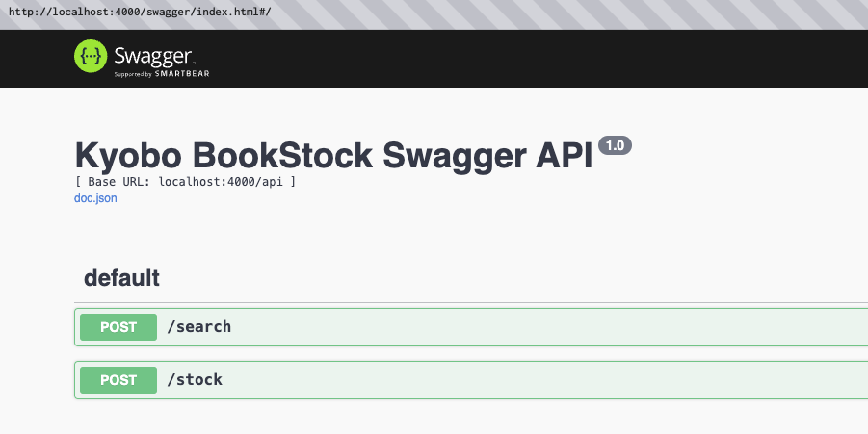Click the divider line under default

(x=462, y=302)
